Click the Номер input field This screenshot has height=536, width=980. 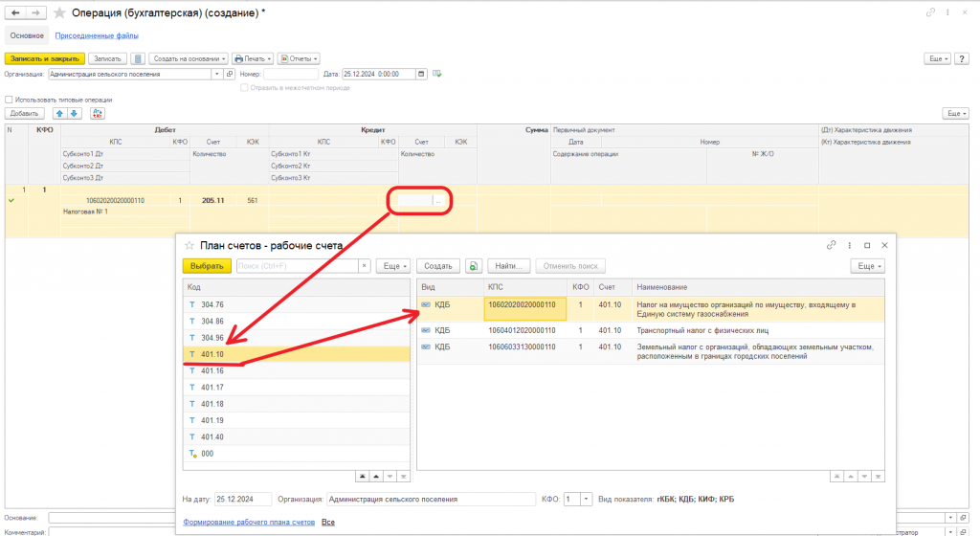[x=291, y=74]
